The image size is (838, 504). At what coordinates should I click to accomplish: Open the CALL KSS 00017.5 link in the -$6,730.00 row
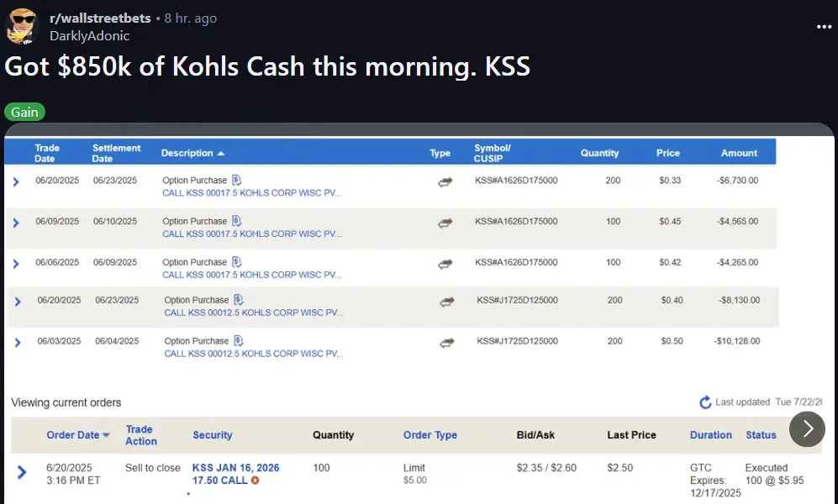pyautogui.click(x=251, y=192)
